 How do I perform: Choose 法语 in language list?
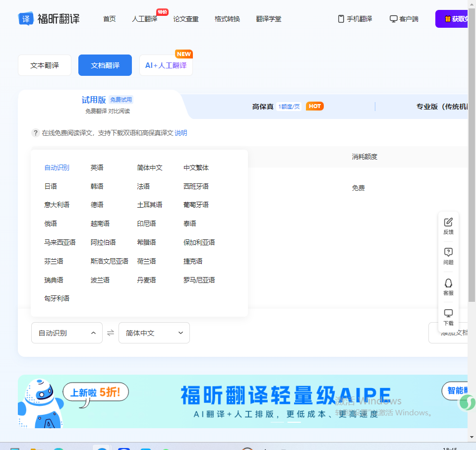click(x=143, y=186)
